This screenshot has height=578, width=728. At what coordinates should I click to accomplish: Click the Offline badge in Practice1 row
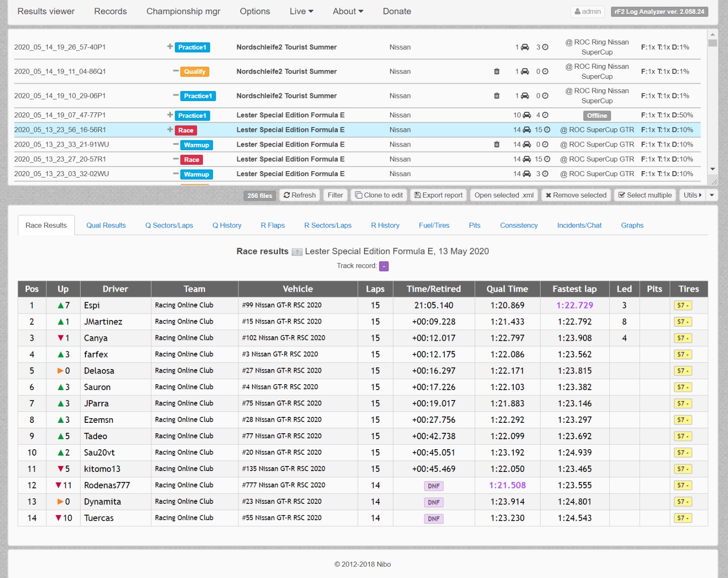[597, 116]
